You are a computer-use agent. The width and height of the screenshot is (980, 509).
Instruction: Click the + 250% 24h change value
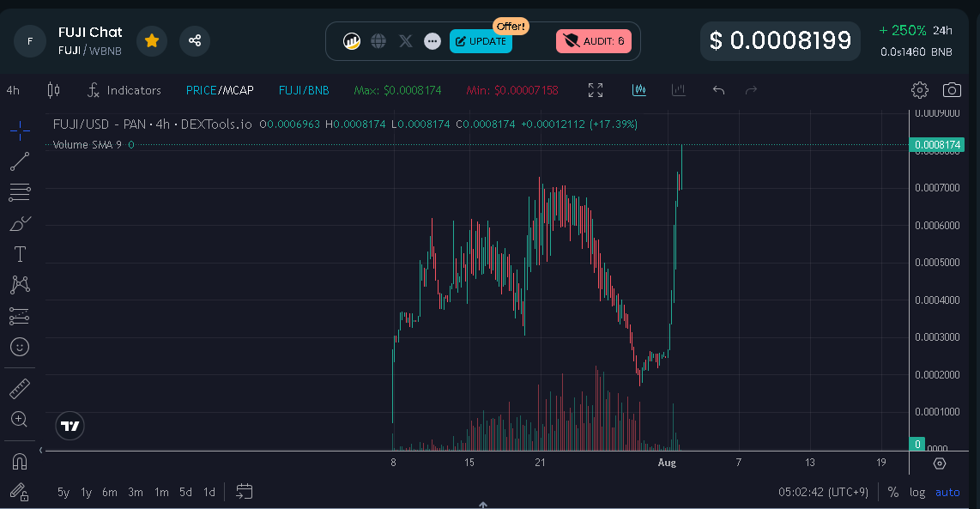tap(902, 30)
